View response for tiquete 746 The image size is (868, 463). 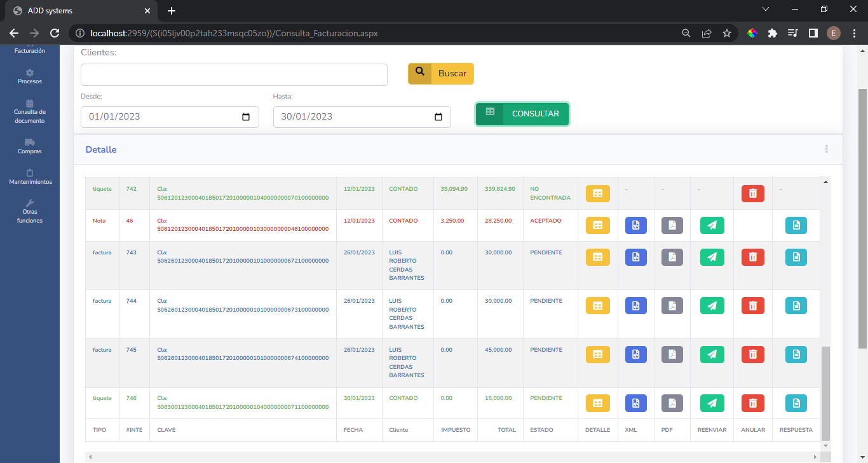pos(796,403)
